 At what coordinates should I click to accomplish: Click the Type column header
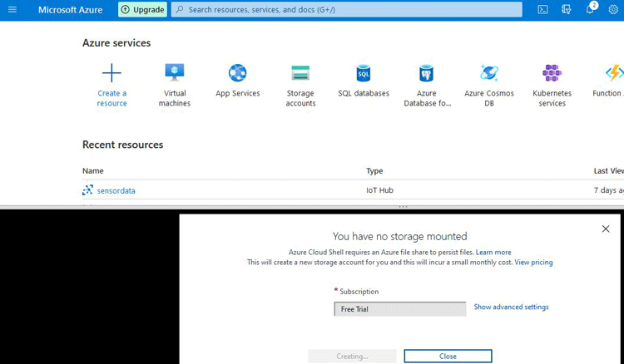pyautogui.click(x=374, y=171)
